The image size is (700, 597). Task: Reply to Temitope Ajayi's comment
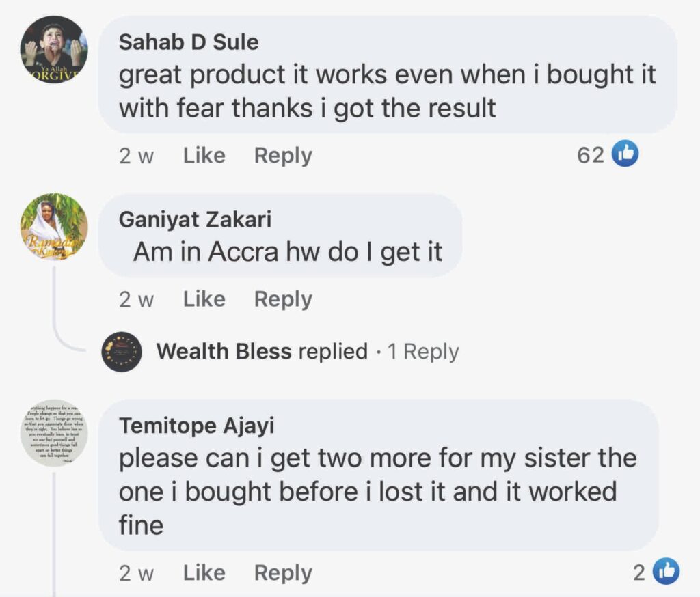tap(283, 572)
